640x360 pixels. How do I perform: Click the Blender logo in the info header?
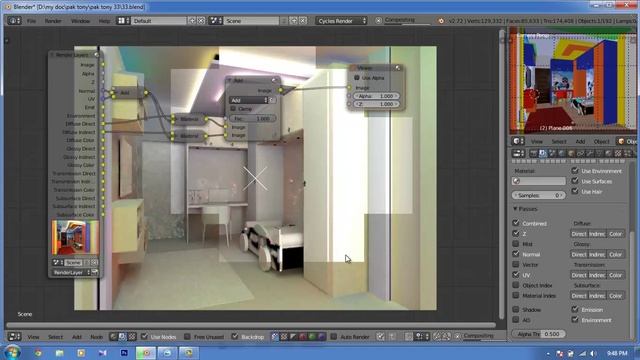pyautogui.click(x=441, y=20)
